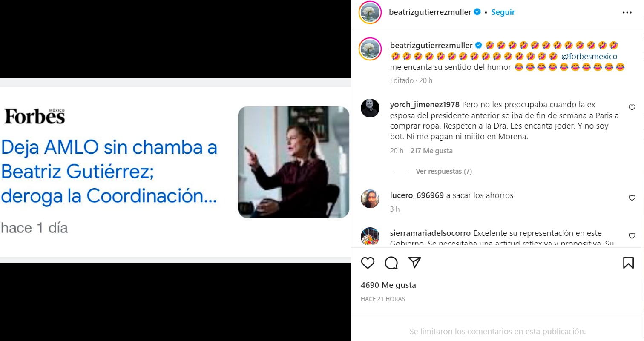644x341 pixels.
Task: View the 217 Me gusta on the top comment
Action: coord(431,150)
